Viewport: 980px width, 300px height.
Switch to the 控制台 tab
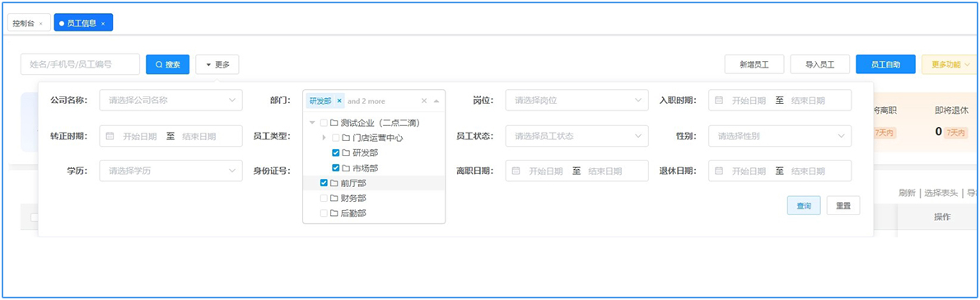(25, 23)
